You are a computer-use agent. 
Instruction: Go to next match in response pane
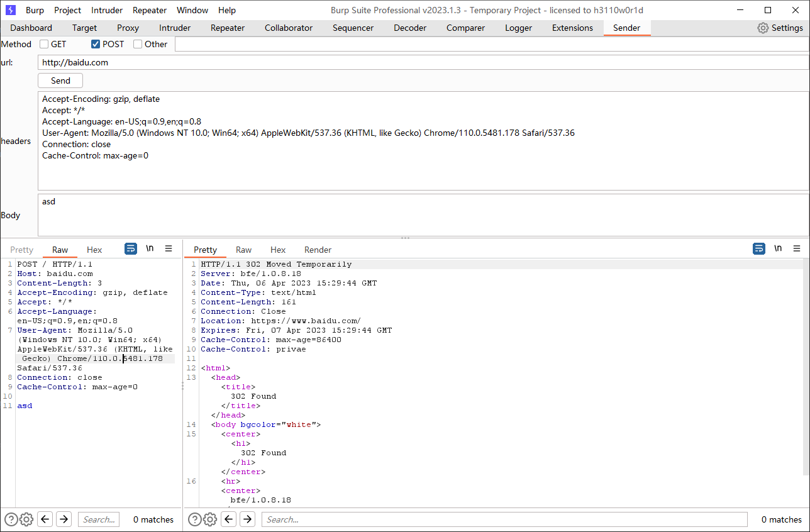[x=247, y=519]
